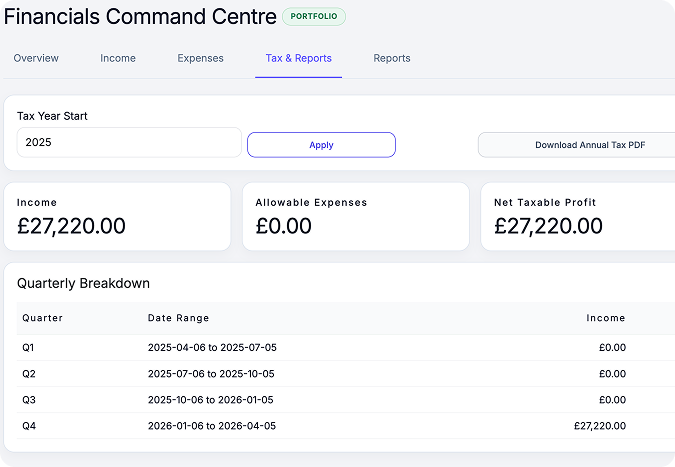Select the Tax & Reports tab
Image resolution: width=675 pixels, height=467 pixels.
coord(298,58)
